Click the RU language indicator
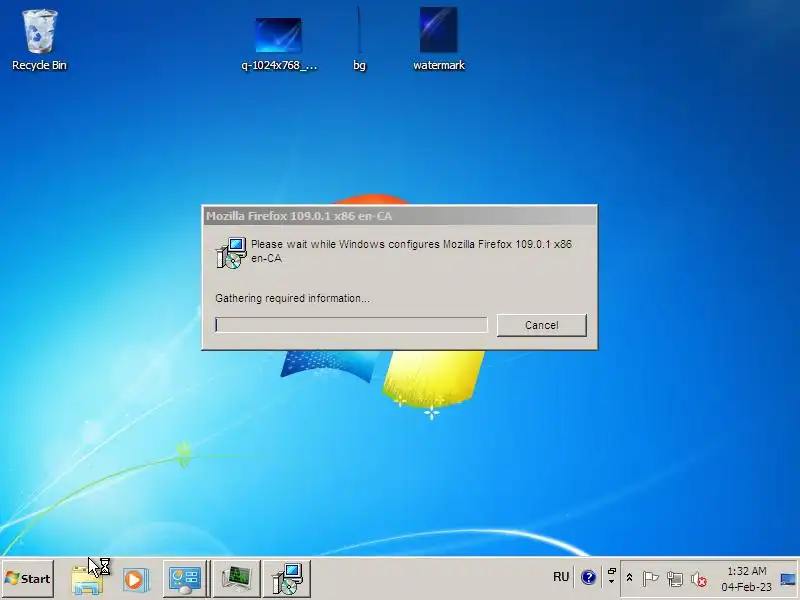This screenshot has height=600, width=800. tap(561, 577)
